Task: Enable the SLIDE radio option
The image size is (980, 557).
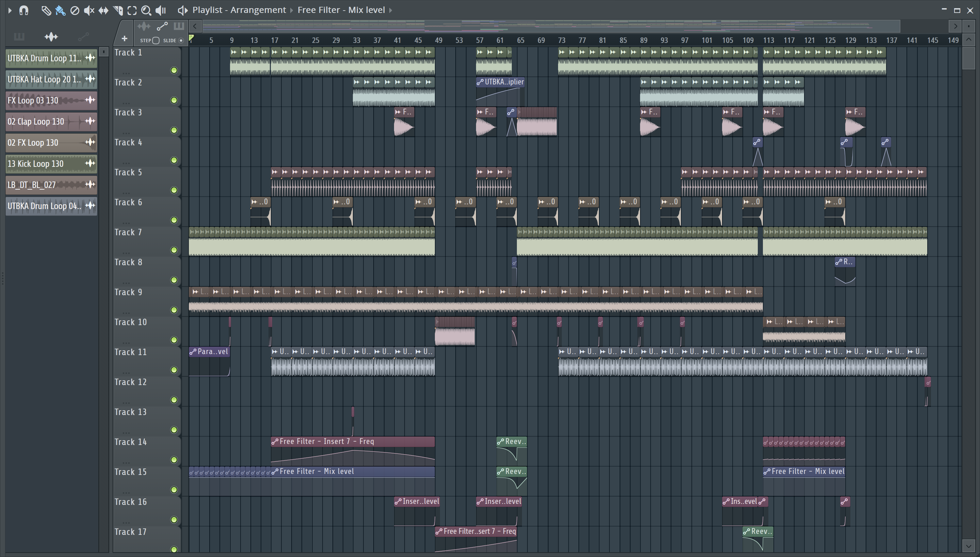Action: click(x=181, y=41)
